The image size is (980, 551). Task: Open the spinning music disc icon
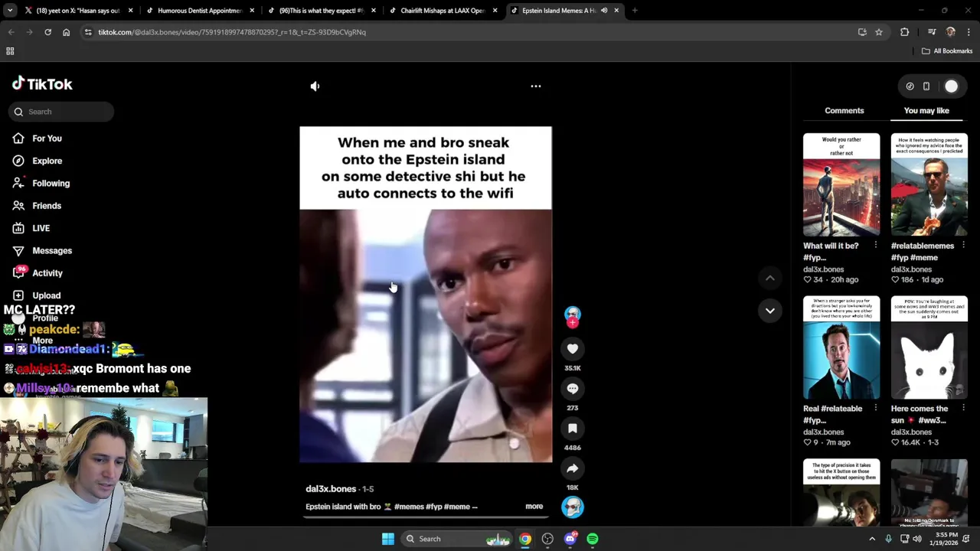(x=573, y=507)
